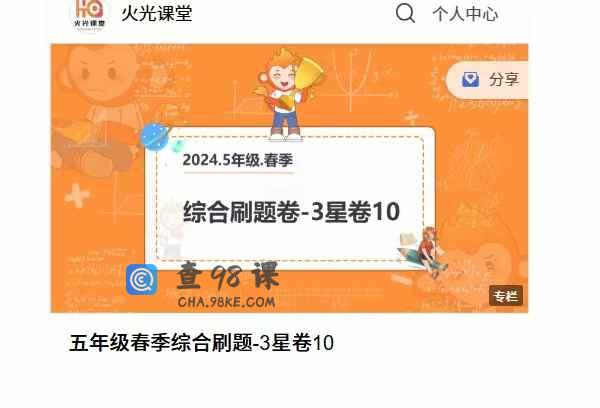This screenshot has height=408, width=600.
Task: Click the 专栏 badge on banner
Action: [x=506, y=296]
